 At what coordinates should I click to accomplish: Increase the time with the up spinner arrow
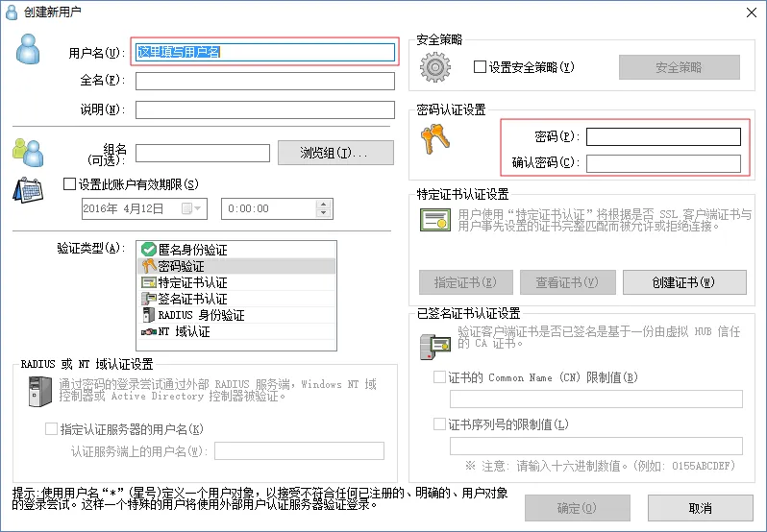click(323, 205)
